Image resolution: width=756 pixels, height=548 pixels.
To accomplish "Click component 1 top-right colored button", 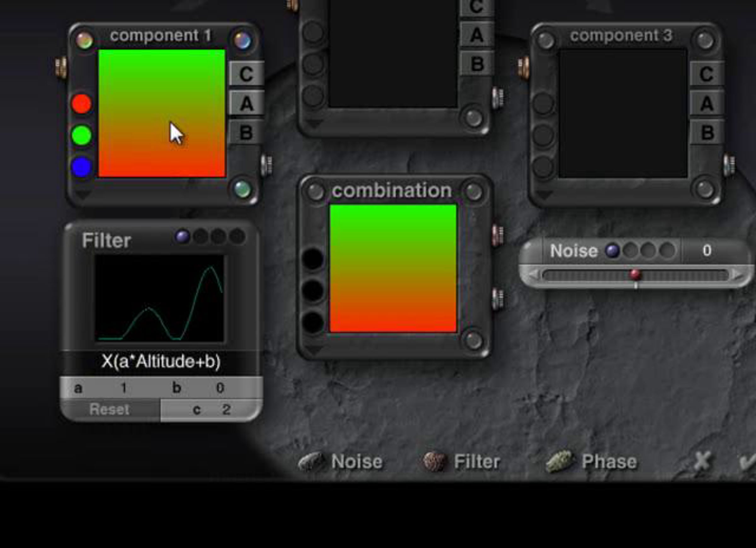I will click(242, 41).
